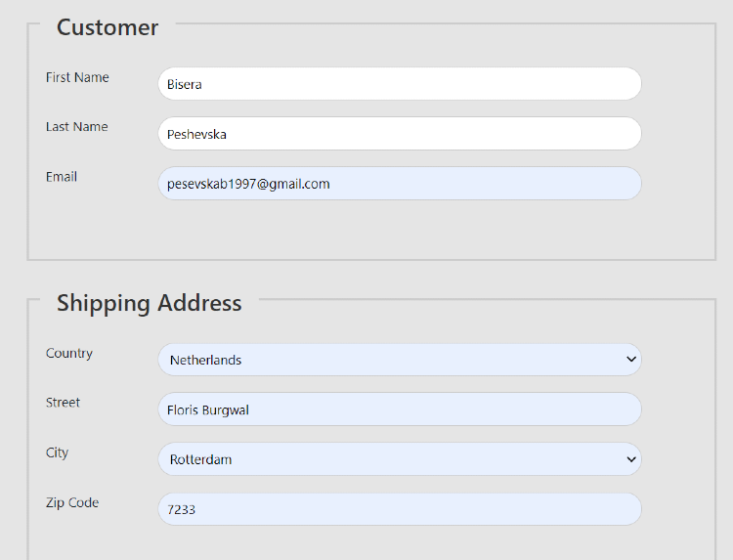Focus the Last Name text box
The image size is (733, 560).
pyautogui.click(x=399, y=134)
